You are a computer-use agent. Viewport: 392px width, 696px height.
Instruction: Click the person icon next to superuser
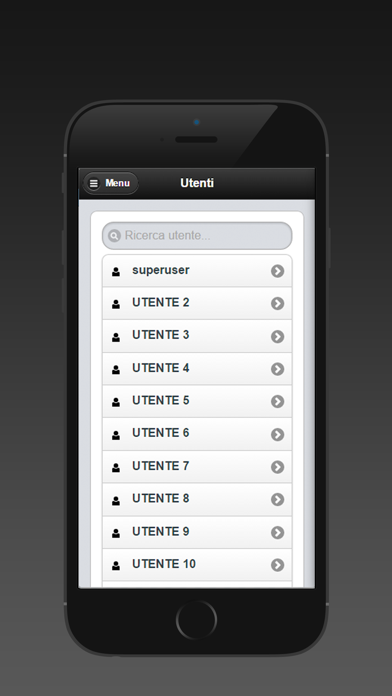coord(116,272)
